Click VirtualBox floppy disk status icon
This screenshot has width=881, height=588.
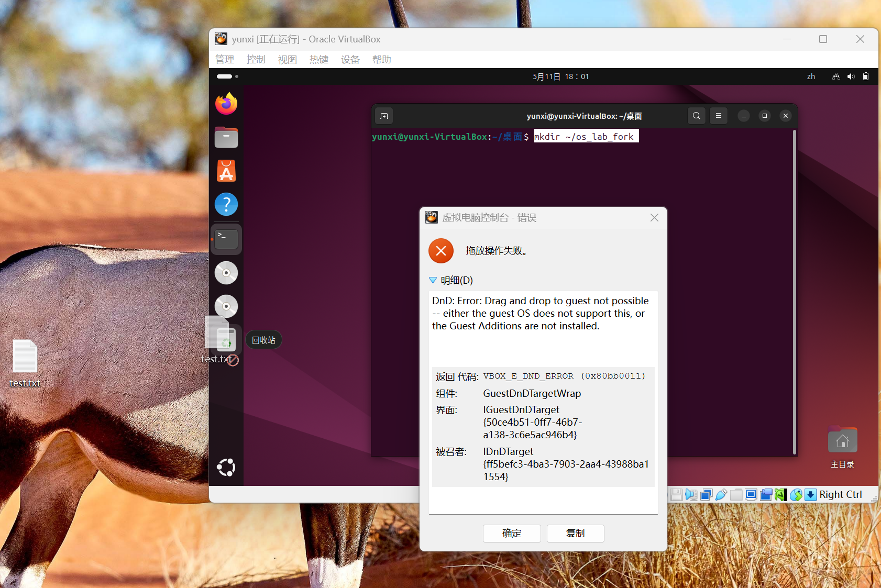tap(676, 495)
